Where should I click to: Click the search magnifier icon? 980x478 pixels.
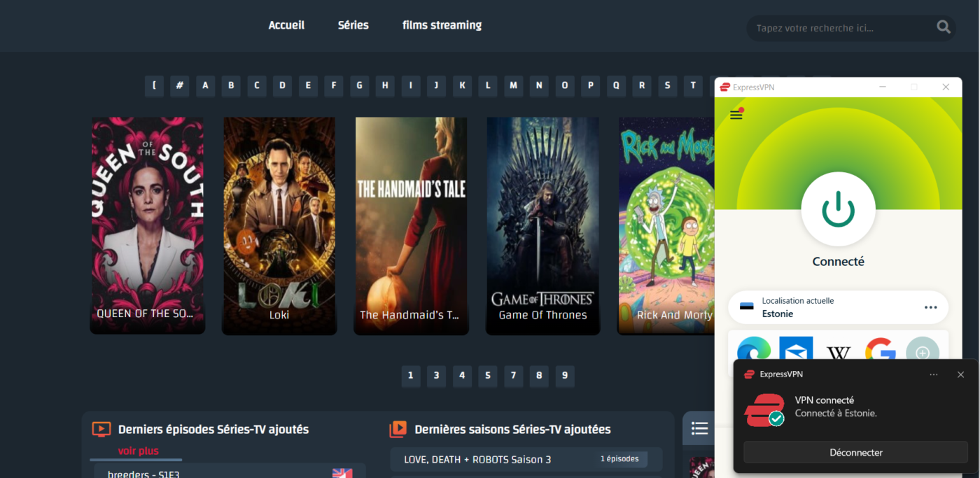coord(944,28)
